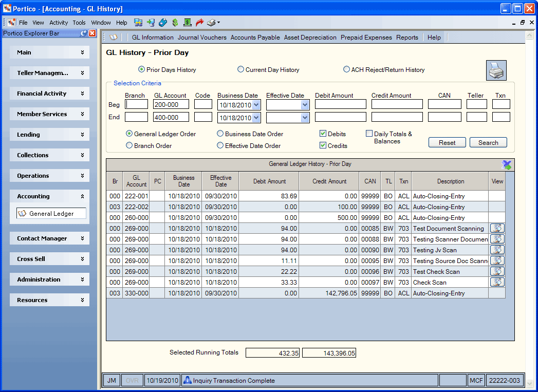
Task: Open the Journal Vouchers menu
Action: (202, 38)
